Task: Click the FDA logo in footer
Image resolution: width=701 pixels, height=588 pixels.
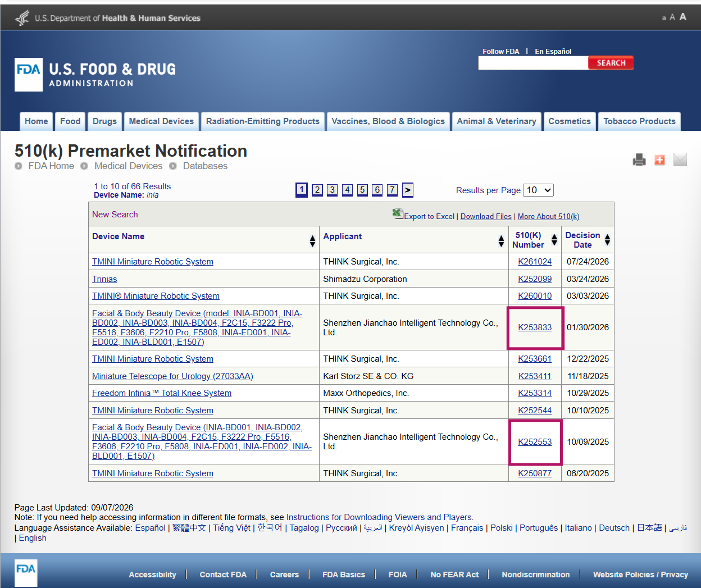Action: pos(26,573)
